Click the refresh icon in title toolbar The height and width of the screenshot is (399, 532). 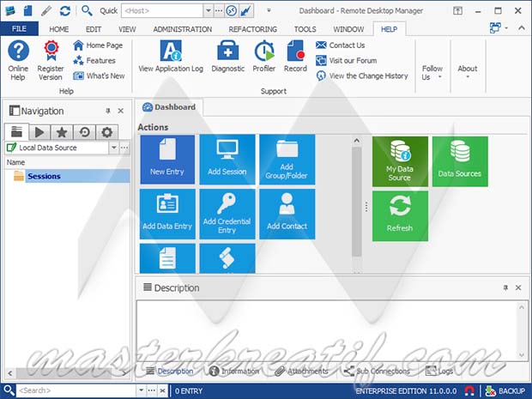pyautogui.click(x=65, y=11)
